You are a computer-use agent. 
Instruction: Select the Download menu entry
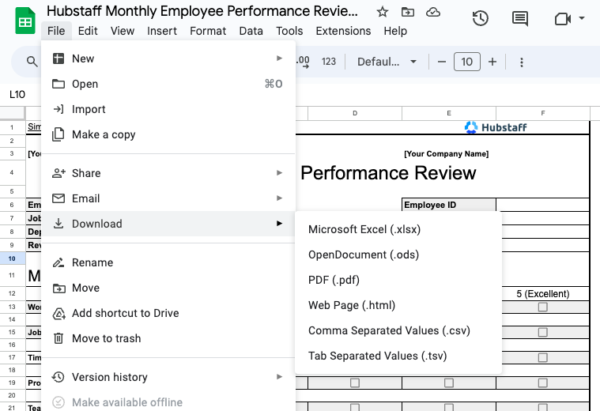coord(168,223)
